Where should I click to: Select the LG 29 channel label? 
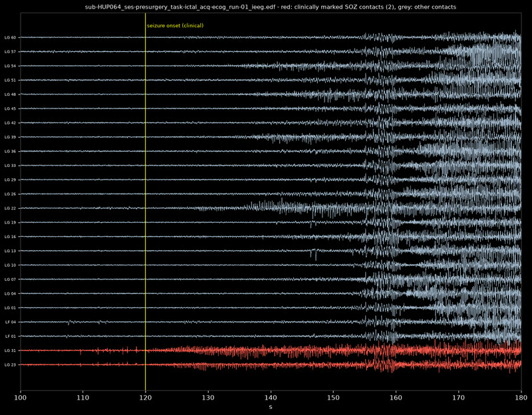pos(10,180)
